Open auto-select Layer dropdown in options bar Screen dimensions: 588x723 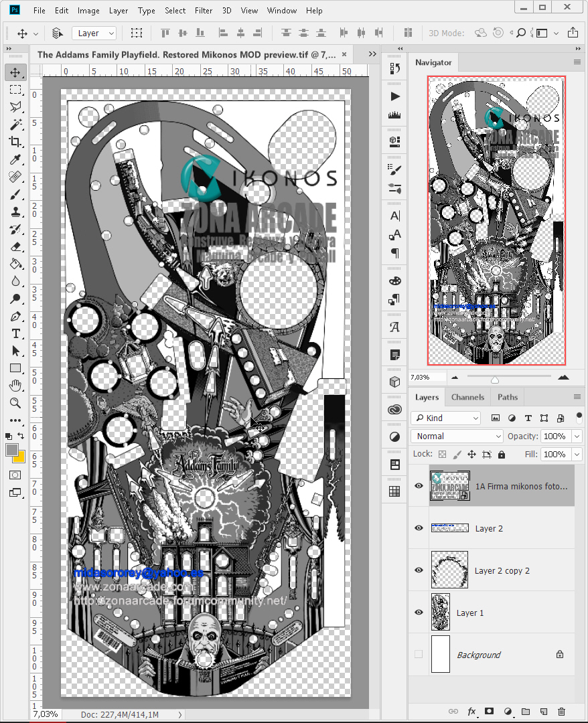pos(94,33)
